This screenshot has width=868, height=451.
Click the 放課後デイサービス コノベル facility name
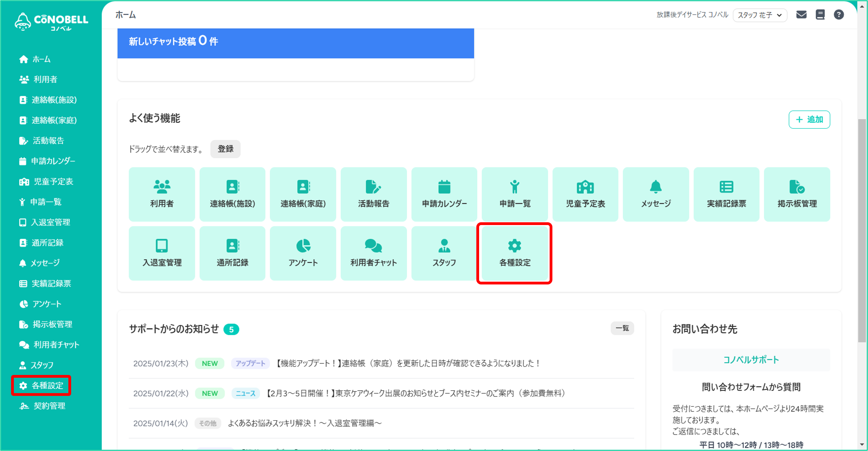click(692, 15)
